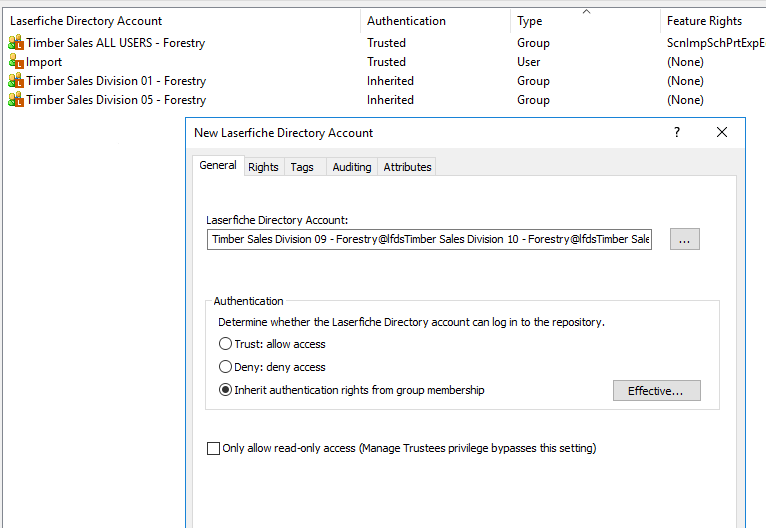Screen dimensions: 766x528
Task: Open the Auditing tab
Action: coord(352,167)
